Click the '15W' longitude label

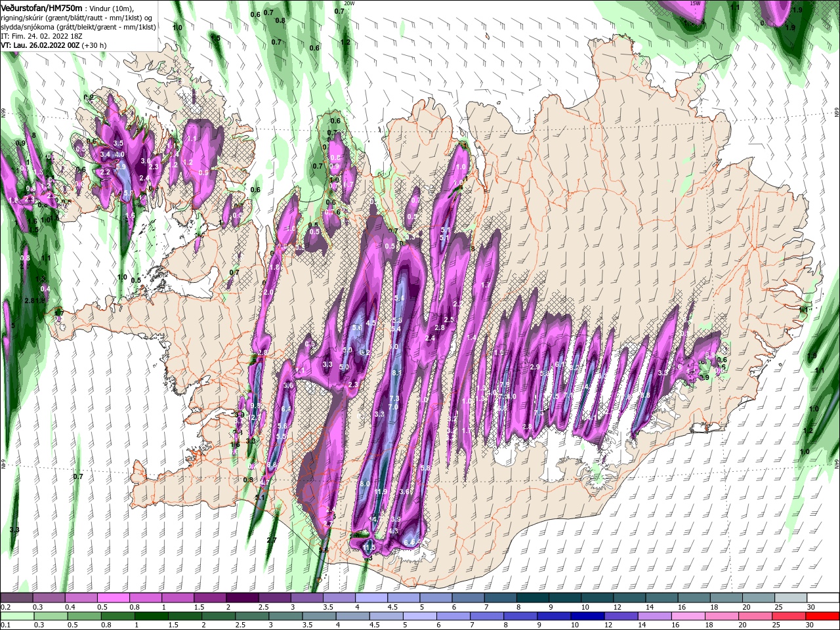(x=696, y=3)
